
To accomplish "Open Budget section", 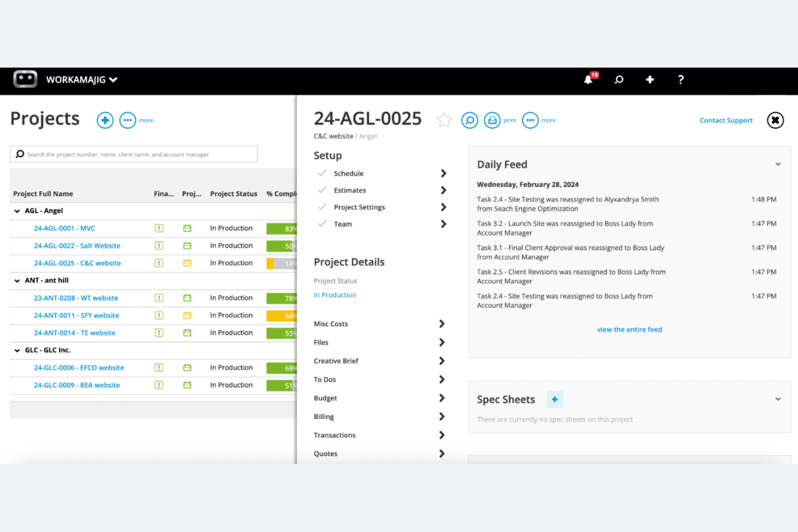I will [380, 398].
